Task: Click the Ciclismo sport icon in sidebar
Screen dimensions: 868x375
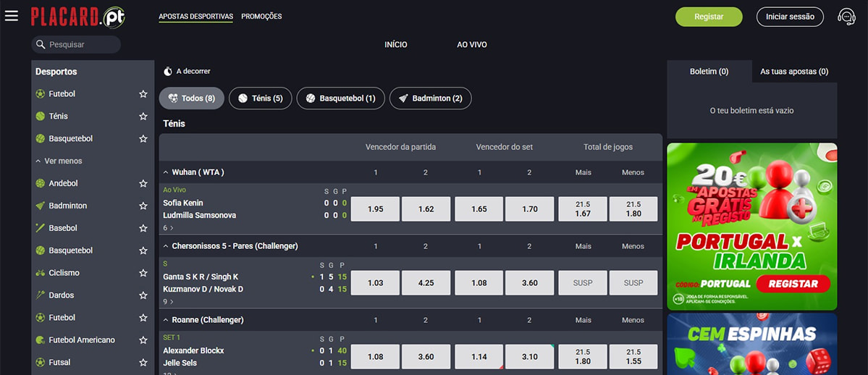Action: point(41,273)
